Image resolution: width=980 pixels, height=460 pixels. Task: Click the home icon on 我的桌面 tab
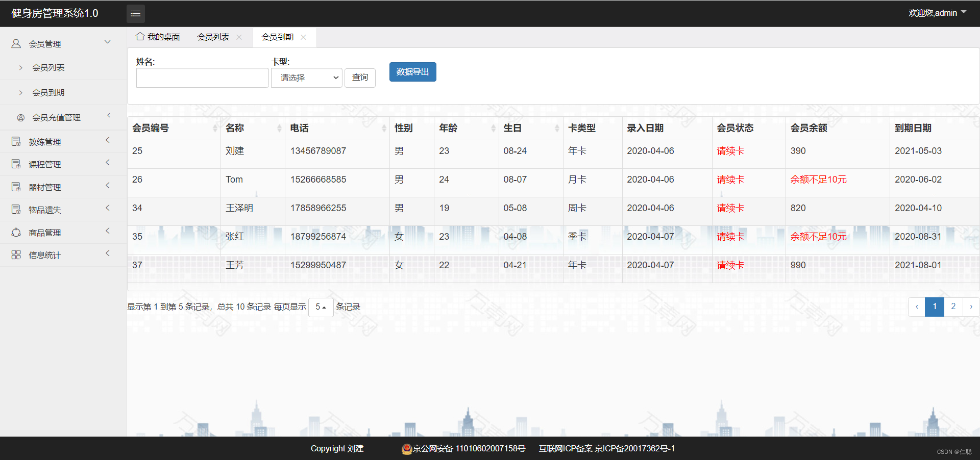[x=140, y=36]
